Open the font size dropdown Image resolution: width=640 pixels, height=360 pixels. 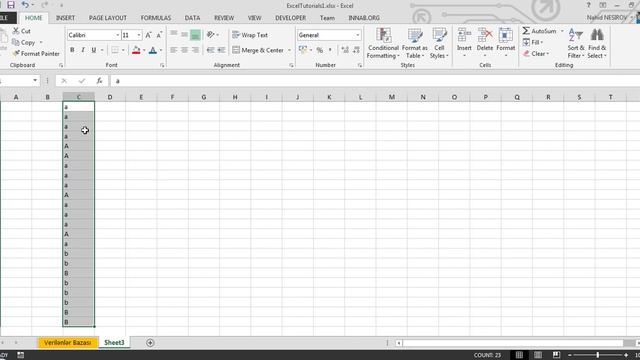pos(139,35)
